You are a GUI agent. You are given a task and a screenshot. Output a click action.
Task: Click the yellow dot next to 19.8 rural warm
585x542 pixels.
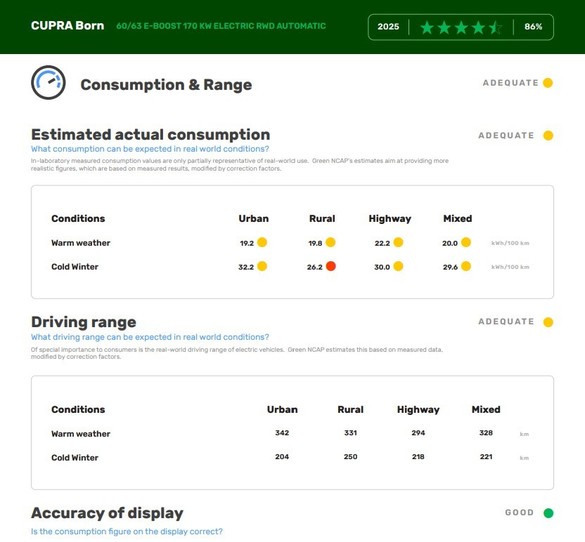[x=331, y=242]
